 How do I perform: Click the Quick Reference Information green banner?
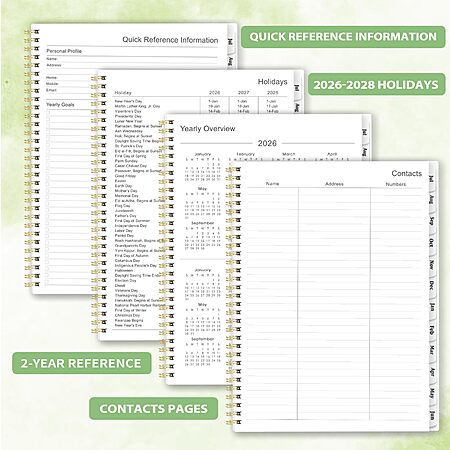click(x=343, y=37)
